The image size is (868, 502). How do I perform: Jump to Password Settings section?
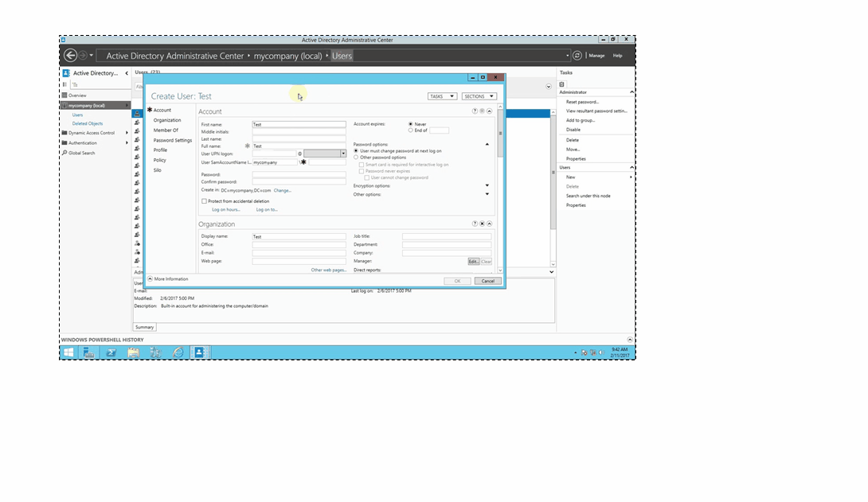[173, 140]
